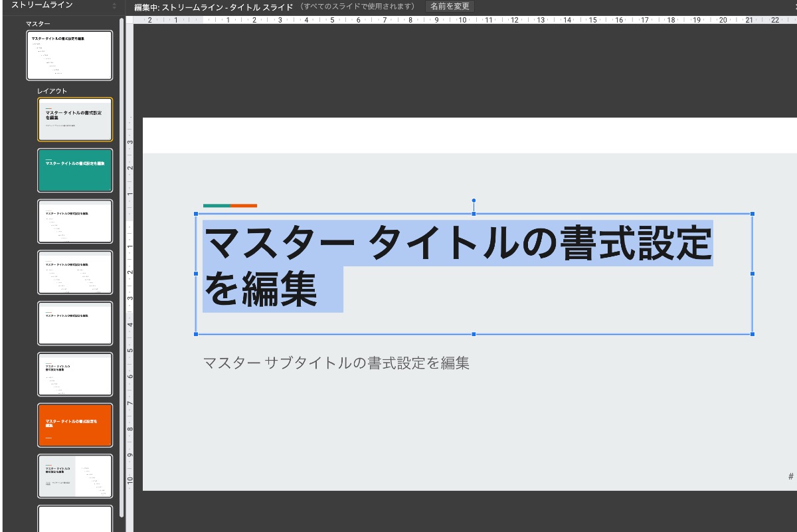Viewport: 797px width, 532px height.
Task: Click the rotation handle above title box
Action: (x=474, y=201)
